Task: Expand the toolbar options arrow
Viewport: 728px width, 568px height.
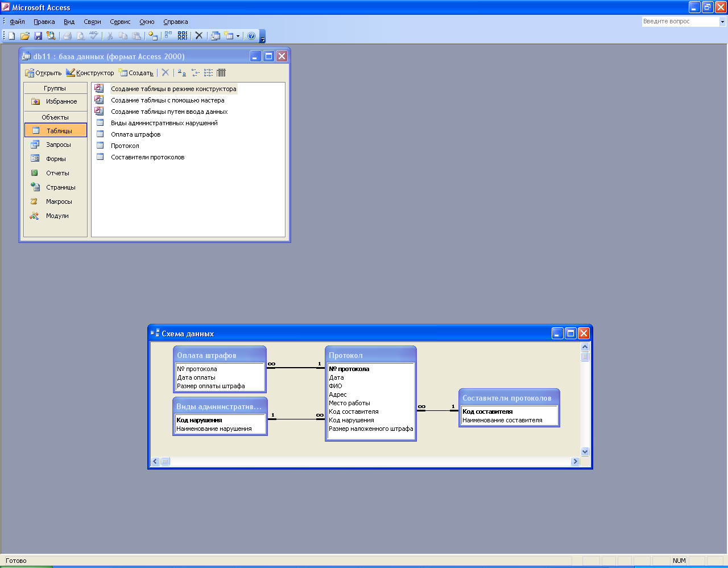Action: click(x=263, y=37)
